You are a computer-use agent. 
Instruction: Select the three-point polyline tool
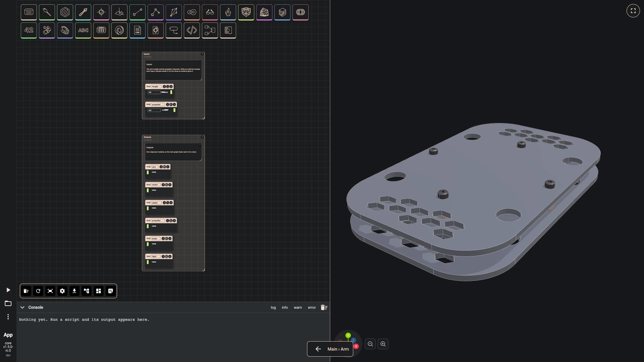[x=156, y=12]
